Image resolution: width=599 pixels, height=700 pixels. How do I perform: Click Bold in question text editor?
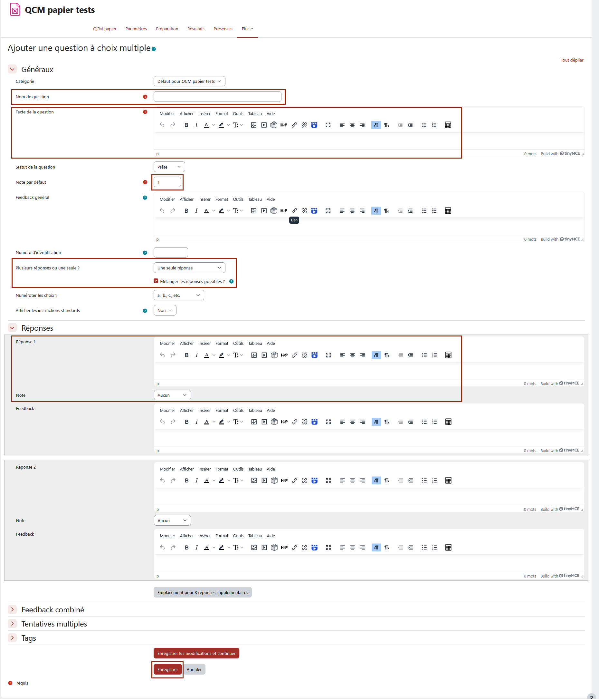point(186,125)
